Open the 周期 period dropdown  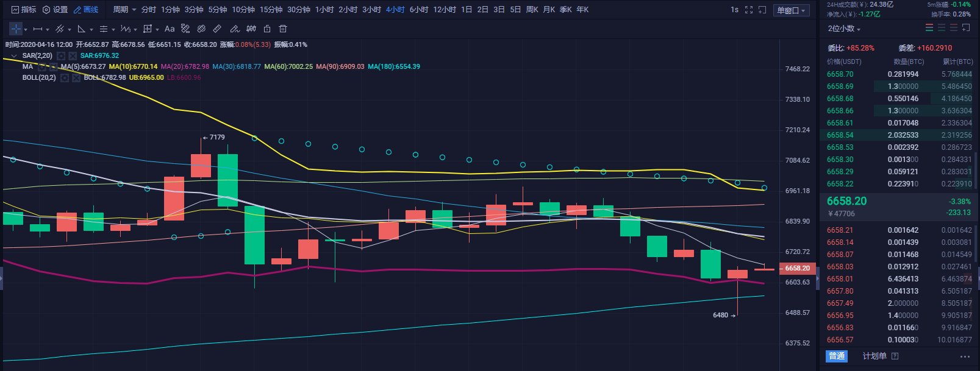coord(124,10)
